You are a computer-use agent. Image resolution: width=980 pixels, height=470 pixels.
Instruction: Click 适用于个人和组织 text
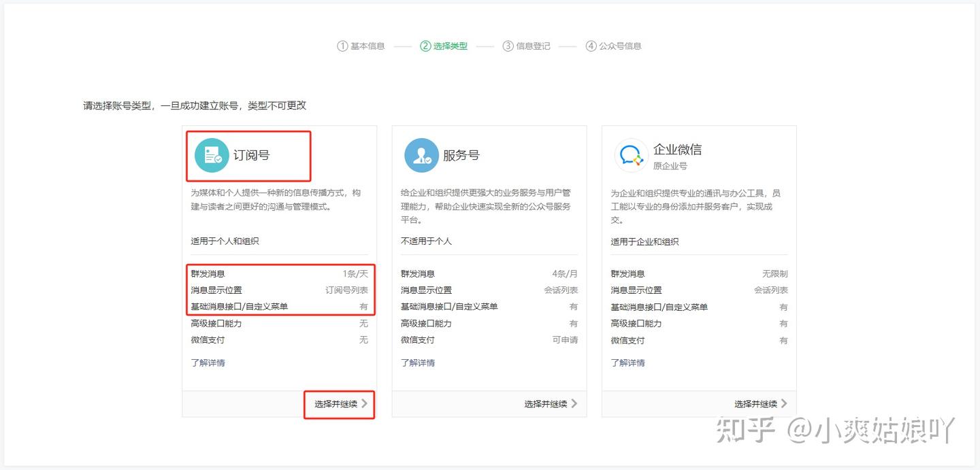click(x=225, y=241)
